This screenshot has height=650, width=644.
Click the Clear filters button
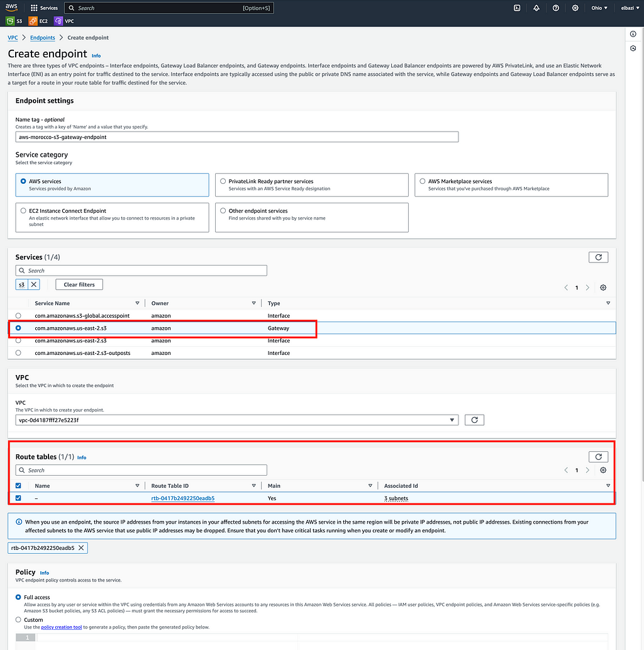[79, 284]
